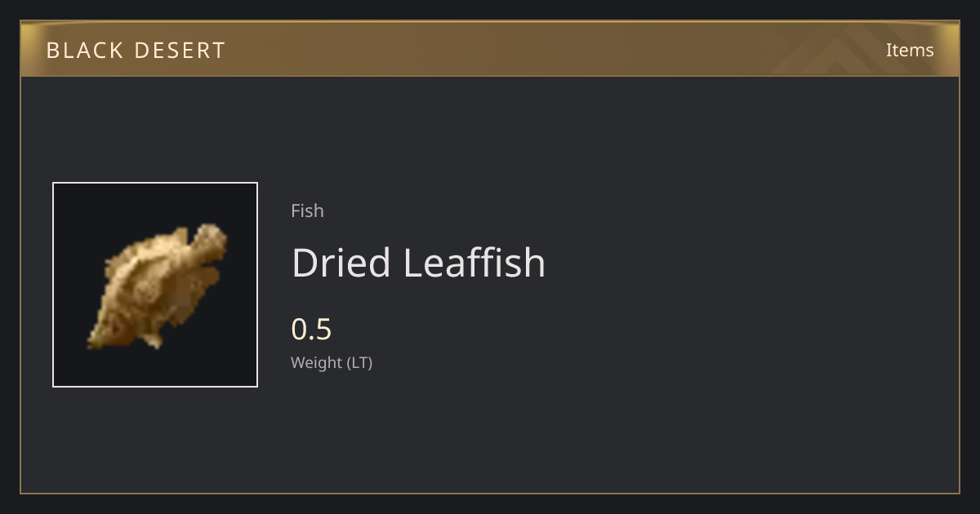
Task: Select the word Dried in title
Action: pos(341,263)
